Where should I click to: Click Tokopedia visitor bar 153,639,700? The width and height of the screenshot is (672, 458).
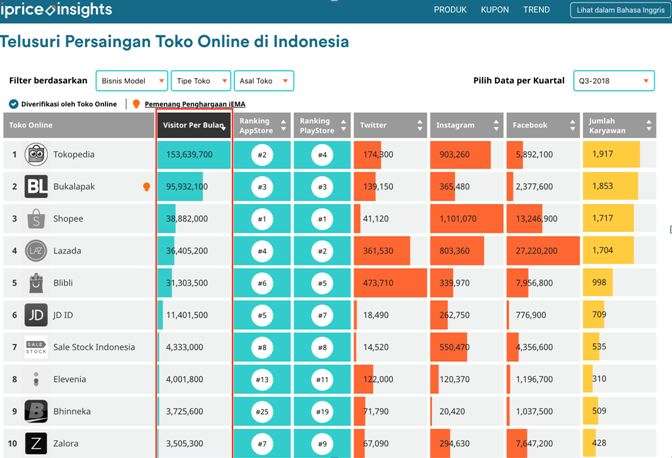(194, 155)
